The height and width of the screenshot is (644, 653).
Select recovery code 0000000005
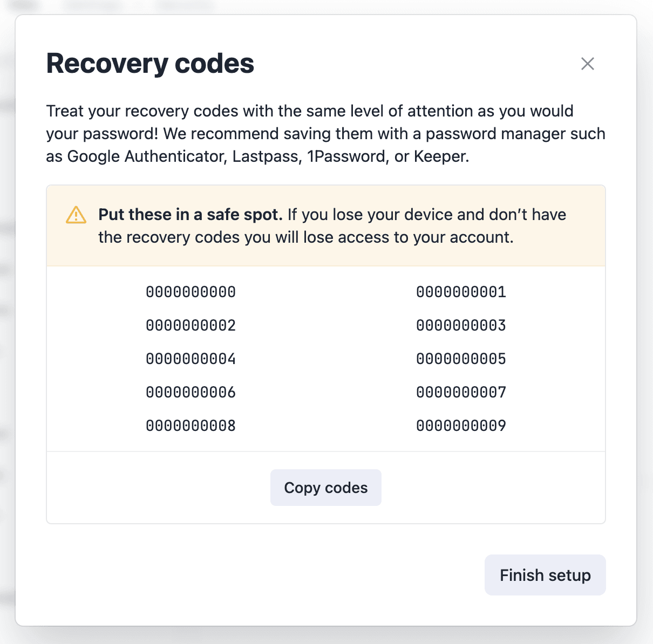[460, 359]
